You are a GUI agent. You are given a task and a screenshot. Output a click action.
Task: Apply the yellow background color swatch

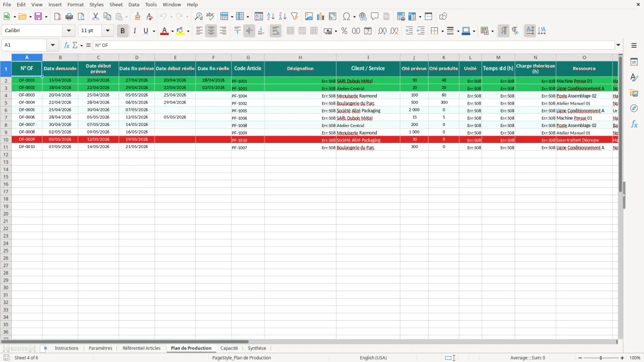[x=180, y=31]
